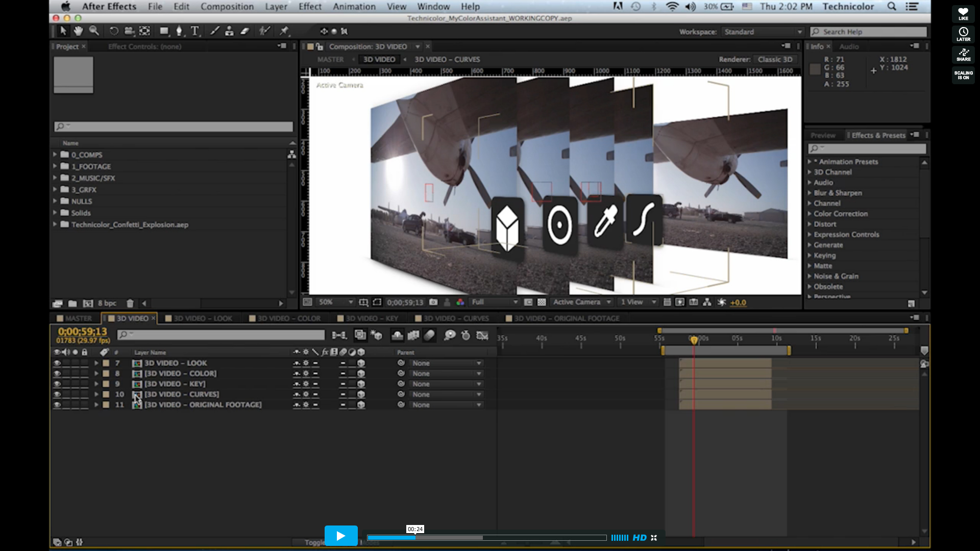Click the delete trash icon in Project panel
This screenshot has width=980, height=551.
pyautogui.click(x=130, y=303)
